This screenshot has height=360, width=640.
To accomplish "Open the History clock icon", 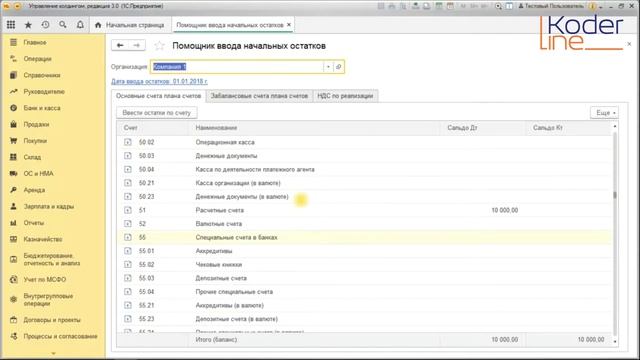I will coord(45,25).
